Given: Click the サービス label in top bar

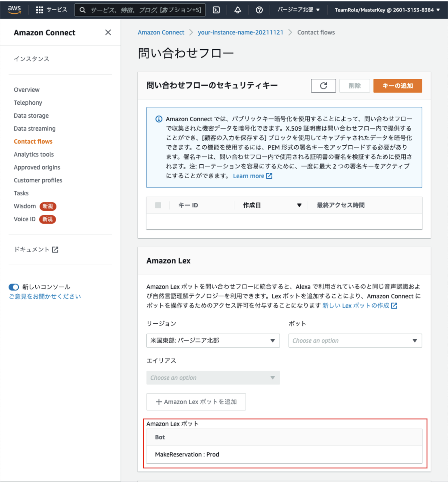Looking at the screenshot, I should (57, 10).
